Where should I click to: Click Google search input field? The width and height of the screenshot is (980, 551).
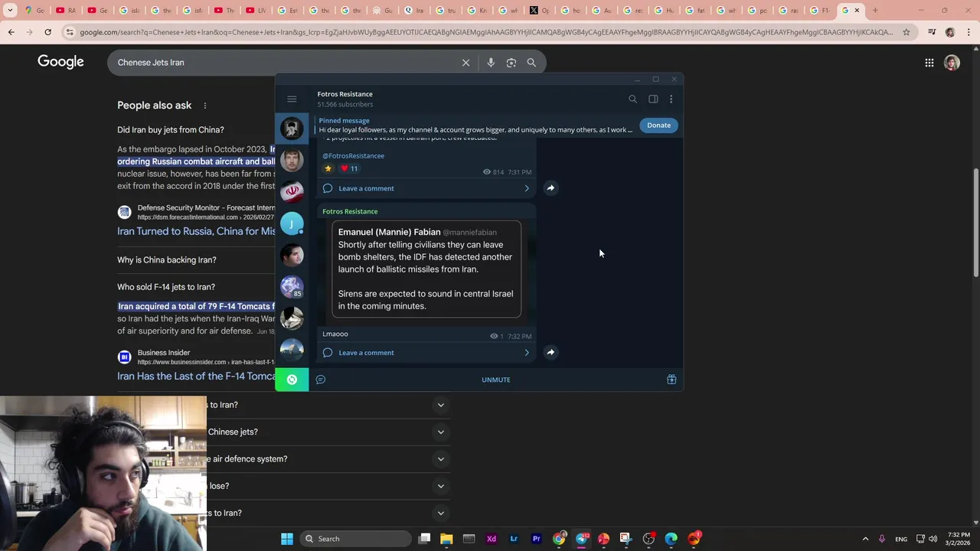(x=283, y=63)
